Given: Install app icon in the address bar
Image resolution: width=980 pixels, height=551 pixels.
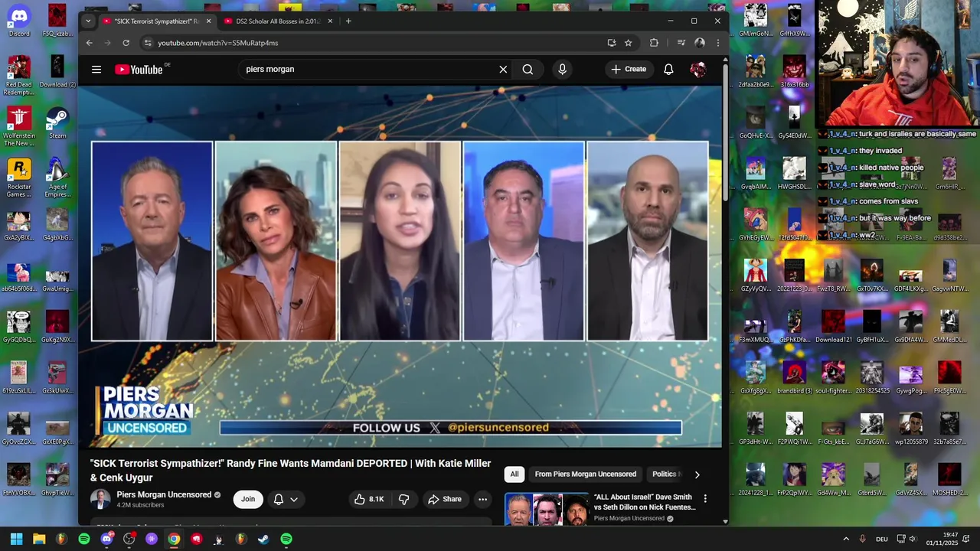Looking at the screenshot, I should tap(611, 43).
